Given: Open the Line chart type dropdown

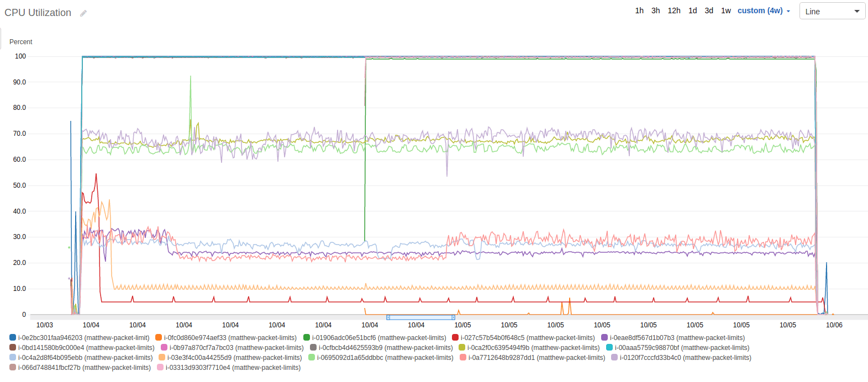Looking at the screenshot, I should (832, 12).
